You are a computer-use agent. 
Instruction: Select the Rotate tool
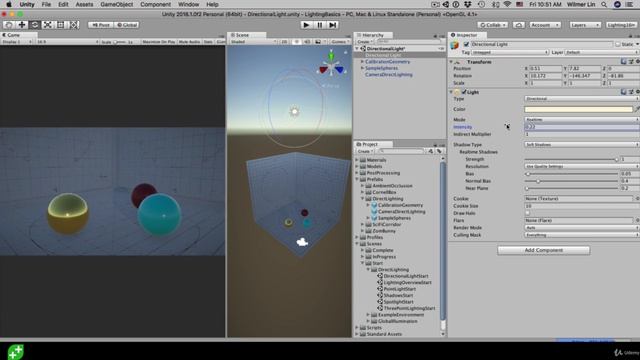click(x=35, y=25)
